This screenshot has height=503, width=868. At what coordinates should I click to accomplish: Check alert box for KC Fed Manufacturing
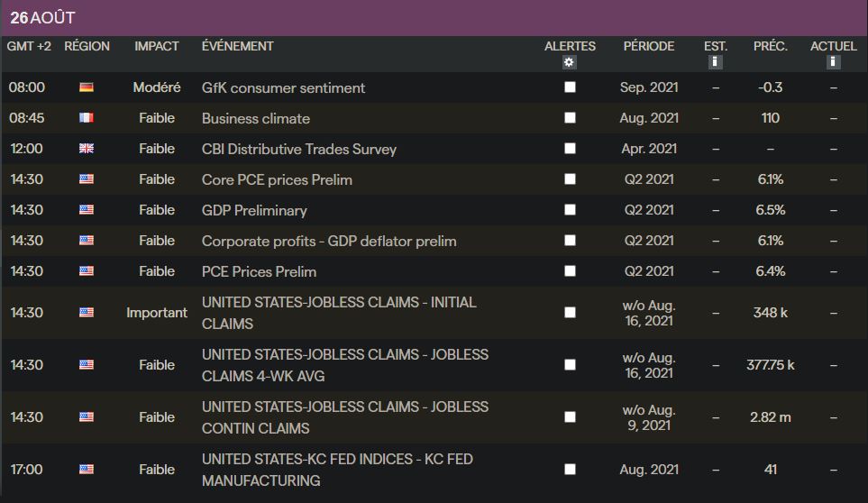[570, 470]
